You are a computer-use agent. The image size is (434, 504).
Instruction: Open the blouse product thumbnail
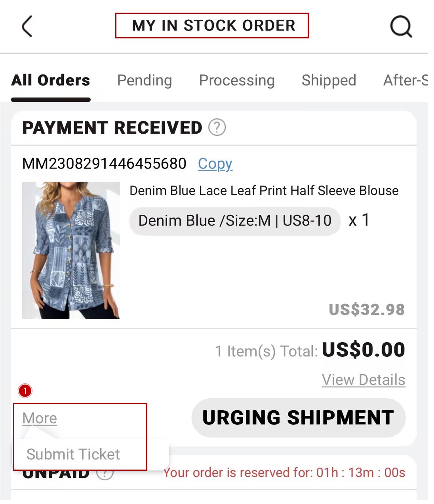pos(71,250)
